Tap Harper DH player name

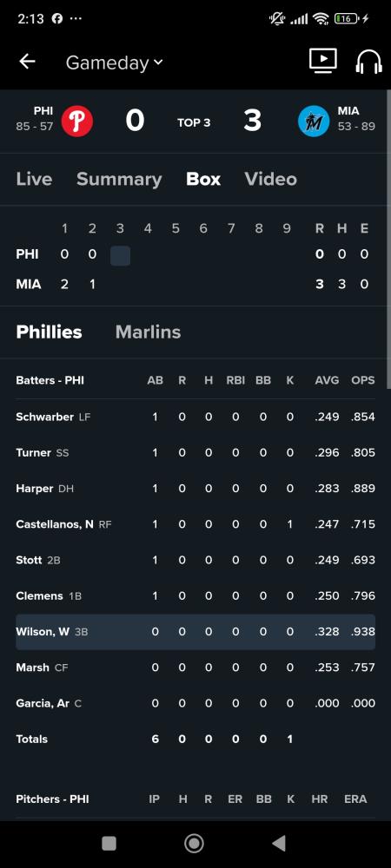(45, 489)
